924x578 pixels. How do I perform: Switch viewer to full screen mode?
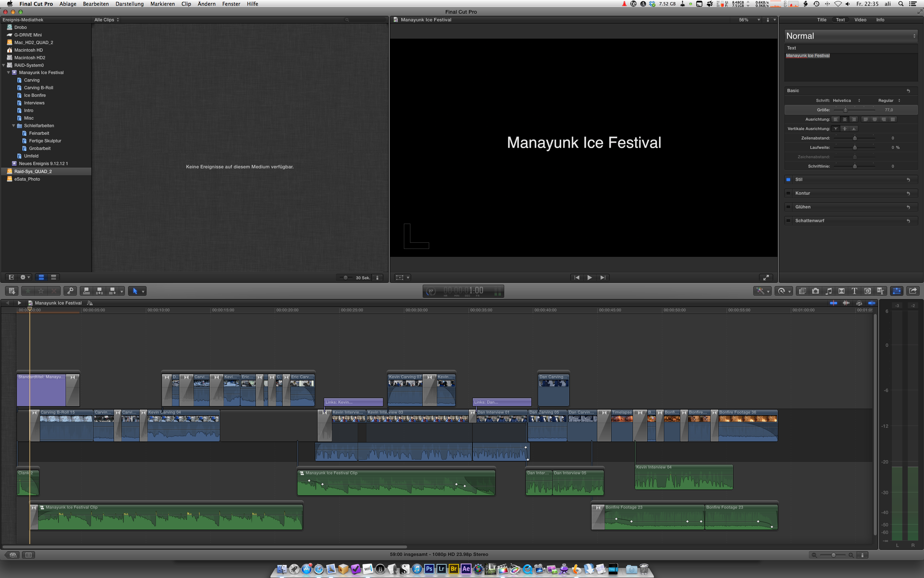point(766,277)
